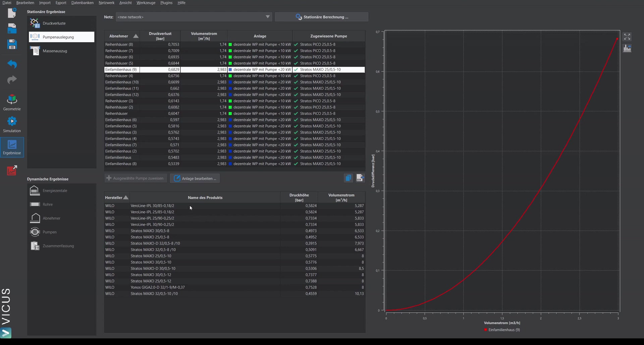The width and height of the screenshot is (644, 345).
Task: Sort by the Zugewiesene Pumpe header
Action: point(329,36)
